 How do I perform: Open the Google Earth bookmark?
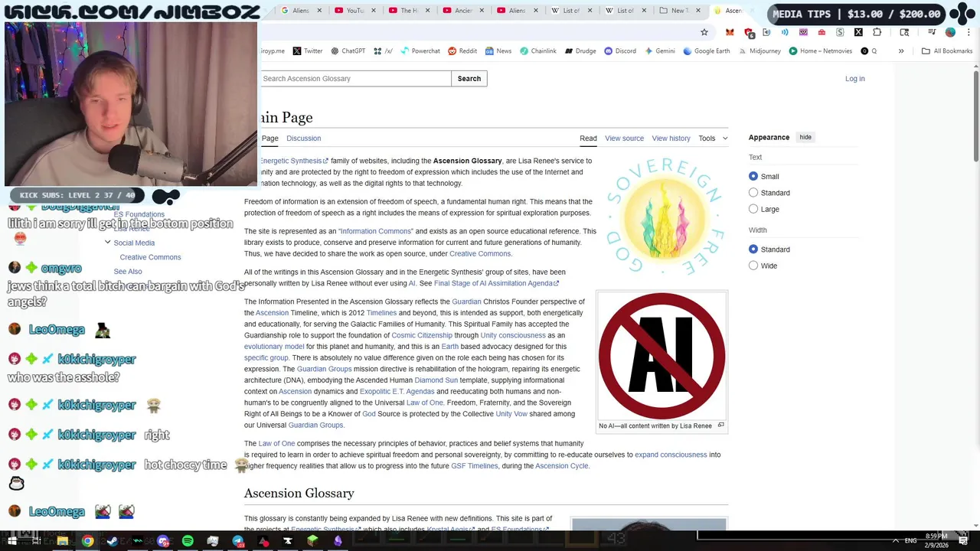(707, 51)
